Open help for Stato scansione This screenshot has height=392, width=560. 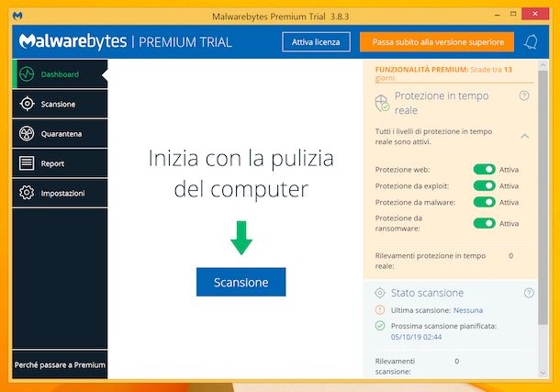529,293
